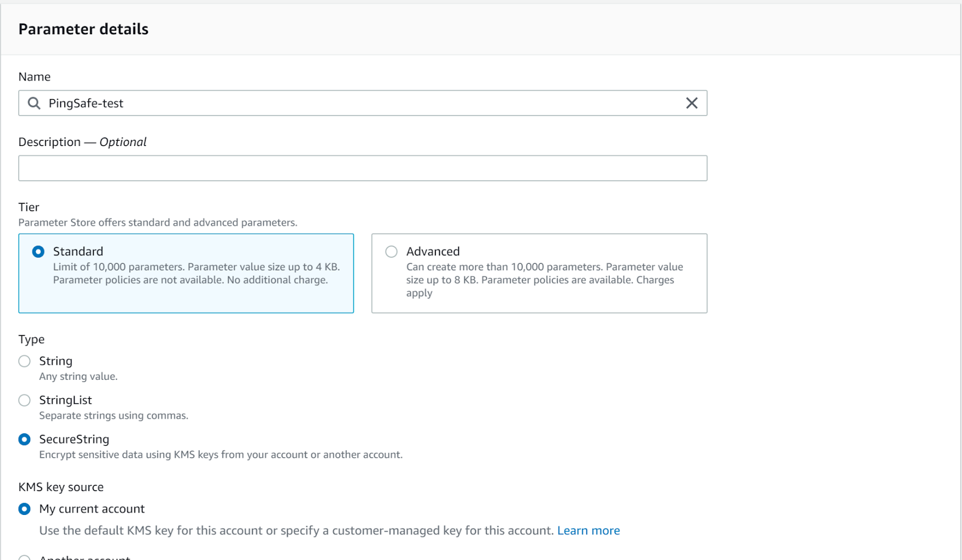Screen dimensions: 962x560
Task: Open the Learn more link
Action: pos(588,531)
